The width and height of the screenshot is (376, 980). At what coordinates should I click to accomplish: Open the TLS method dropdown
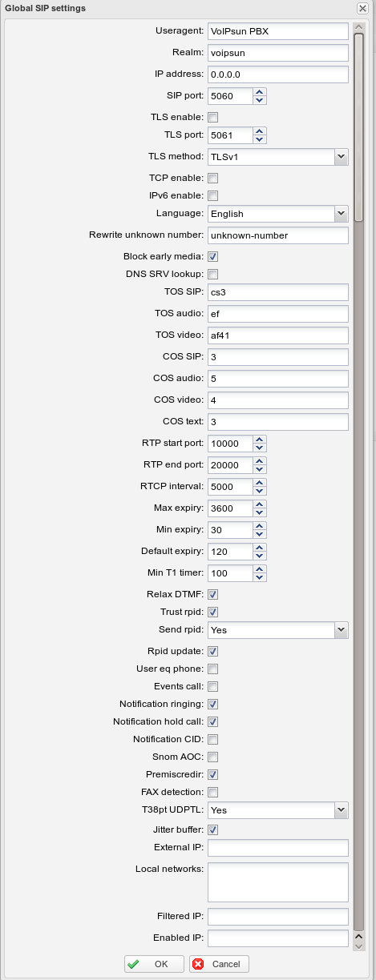(342, 157)
